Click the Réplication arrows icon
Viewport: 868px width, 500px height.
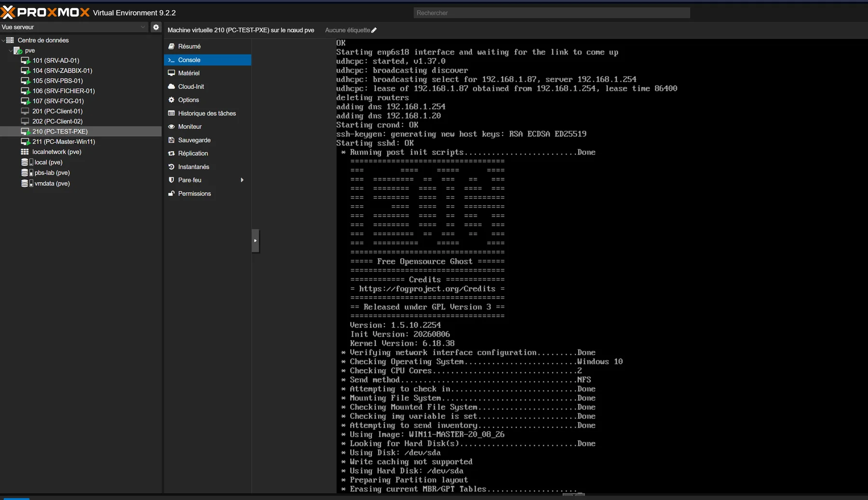coord(171,153)
